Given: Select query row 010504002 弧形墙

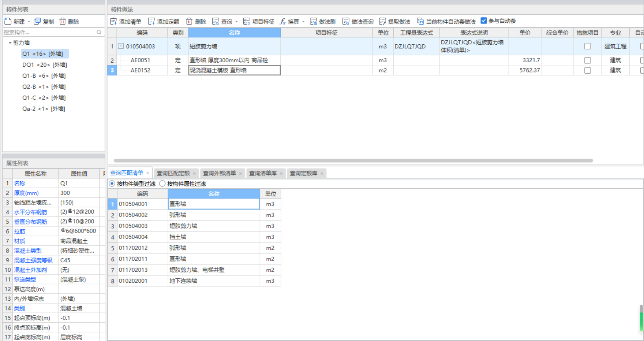Looking at the screenshot, I should pos(194,215).
